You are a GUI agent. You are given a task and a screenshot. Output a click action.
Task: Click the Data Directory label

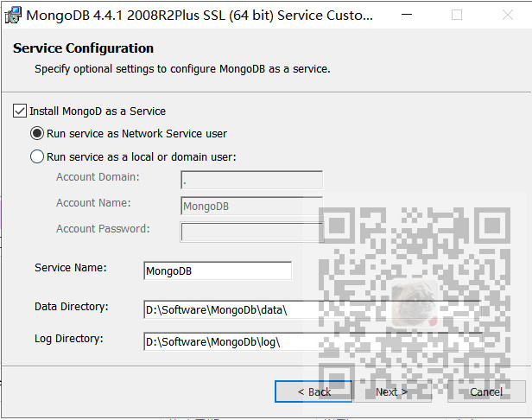pyautogui.click(x=72, y=307)
